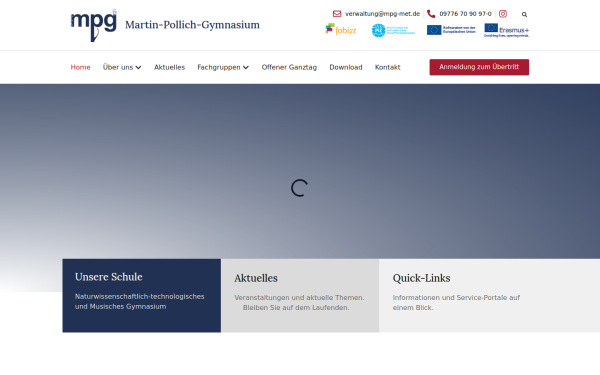
Task: Click the red phone icon
Action: coord(431,14)
